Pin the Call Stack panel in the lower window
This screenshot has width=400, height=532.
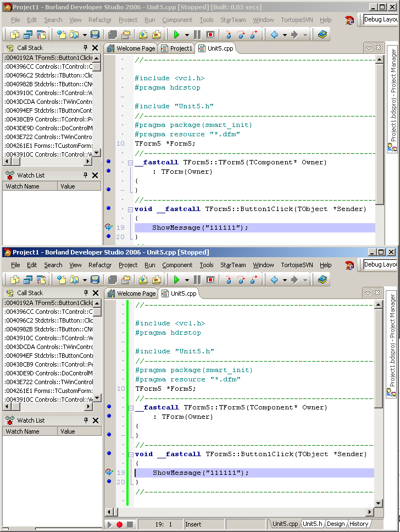(x=85, y=293)
